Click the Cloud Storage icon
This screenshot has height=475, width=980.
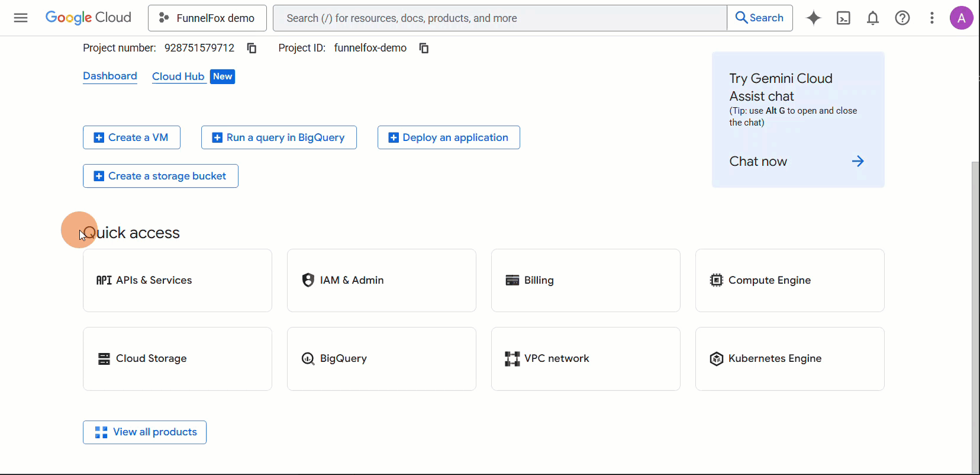(x=104, y=359)
